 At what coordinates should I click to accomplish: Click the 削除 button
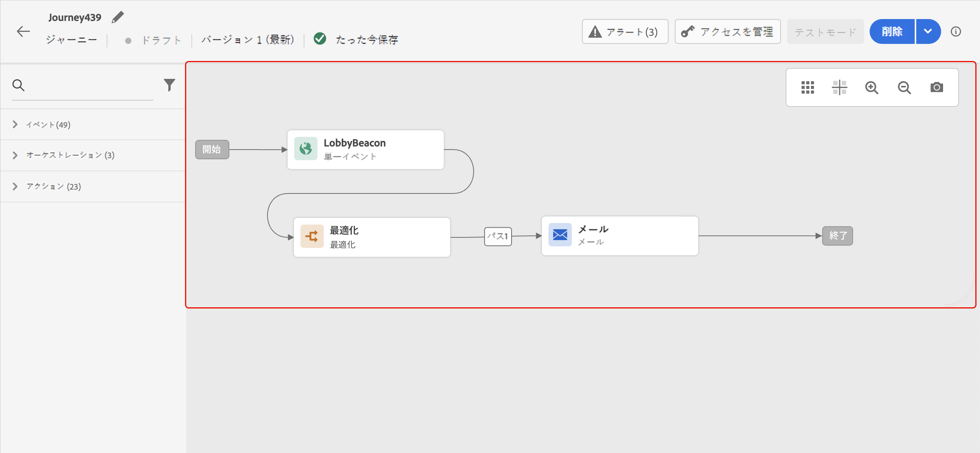click(x=892, y=31)
